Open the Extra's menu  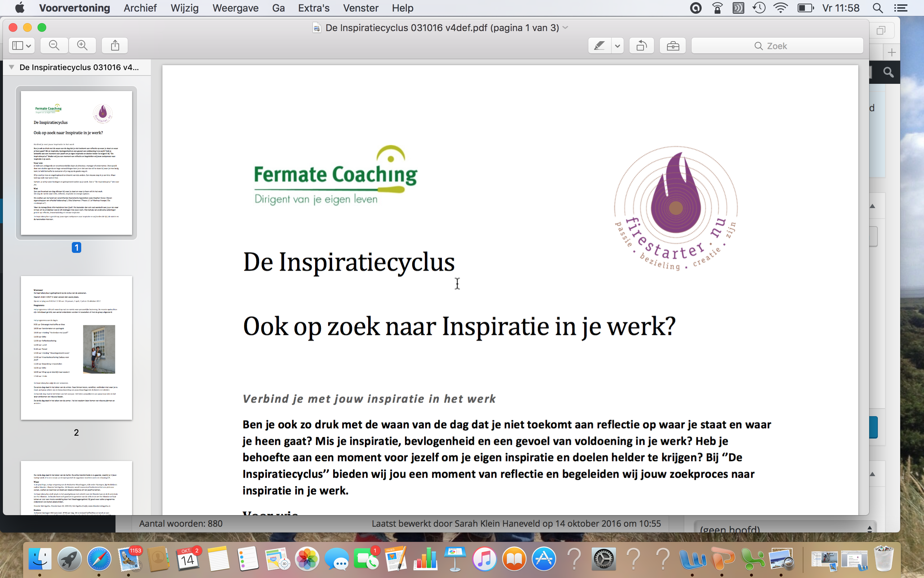tap(313, 8)
